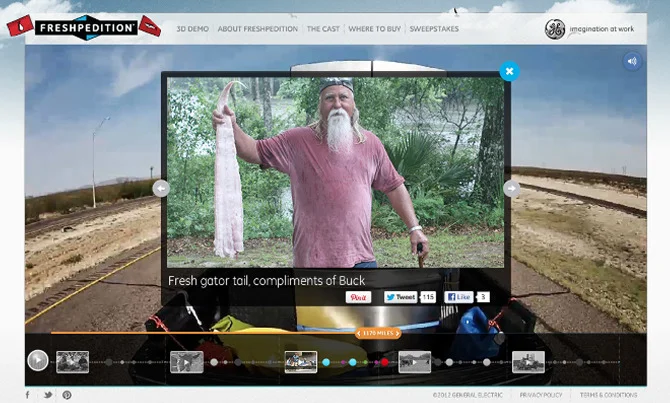Click the 1170 MILES position marker
Image resolution: width=670 pixels, height=403 pixels.
click(378, 333)
